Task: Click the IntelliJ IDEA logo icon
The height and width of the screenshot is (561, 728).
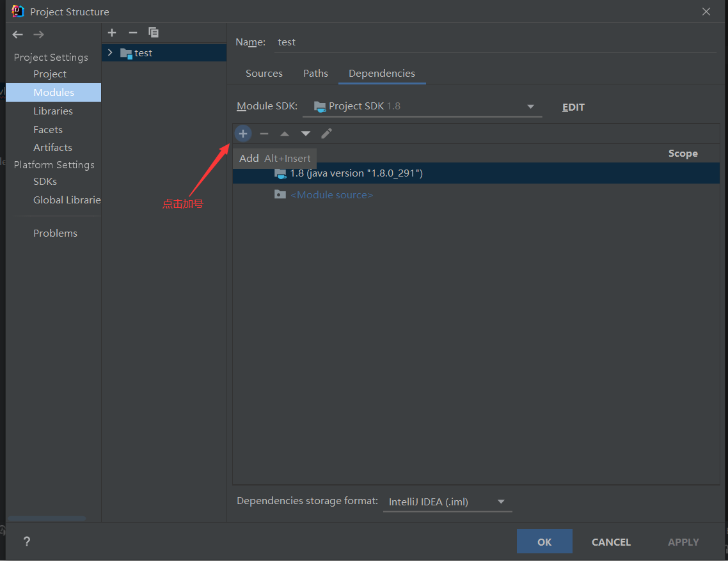Action: [18, 11]
